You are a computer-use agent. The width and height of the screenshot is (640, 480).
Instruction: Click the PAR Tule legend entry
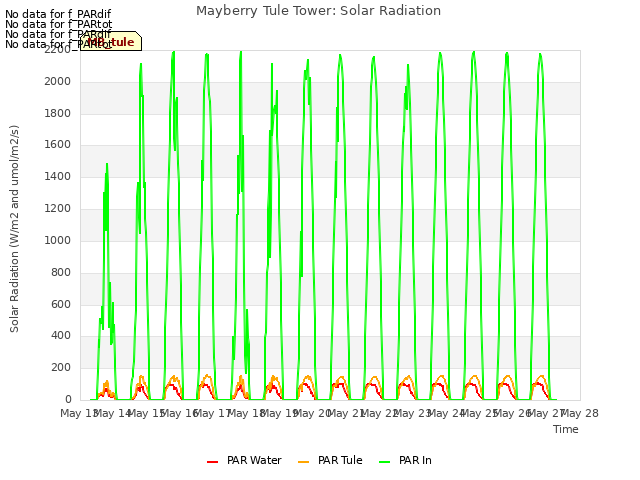coord(330,460)
